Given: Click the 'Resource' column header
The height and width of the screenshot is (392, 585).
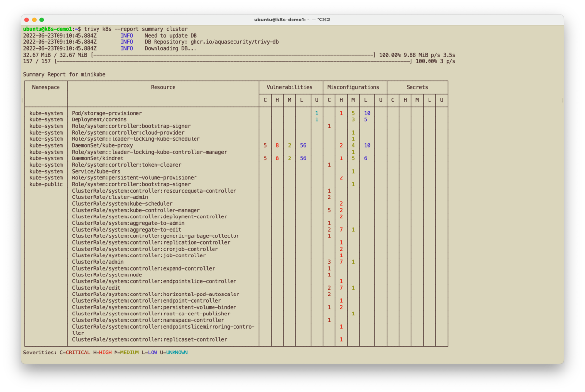Looking at the screenshot, I should (x=163, y=87).
